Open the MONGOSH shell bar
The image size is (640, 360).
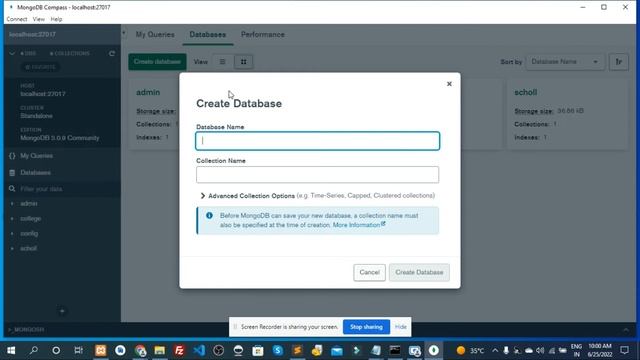[x=27, y=329]
